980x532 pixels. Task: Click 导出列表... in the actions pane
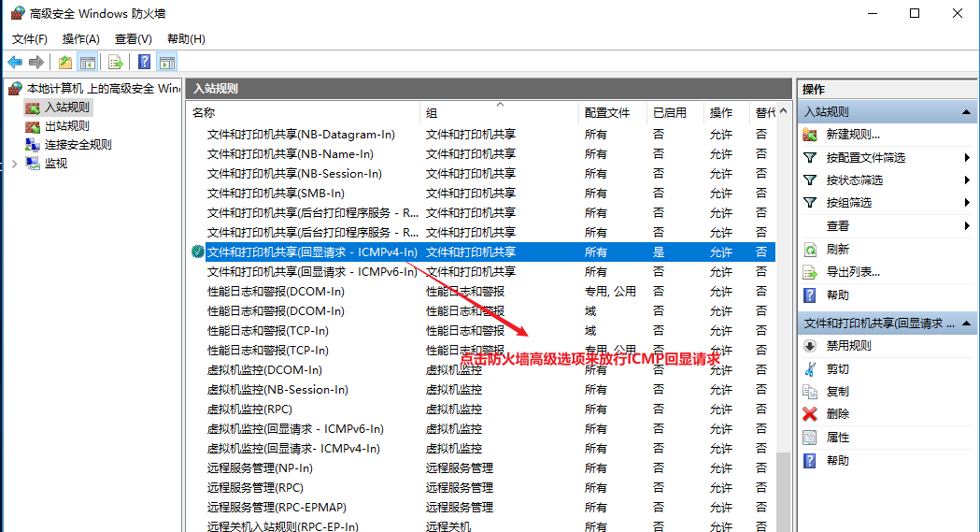(x=853, y=272)
